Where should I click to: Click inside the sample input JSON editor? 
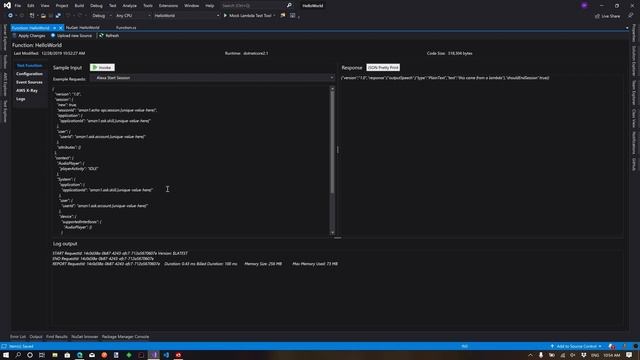point(191,160)
